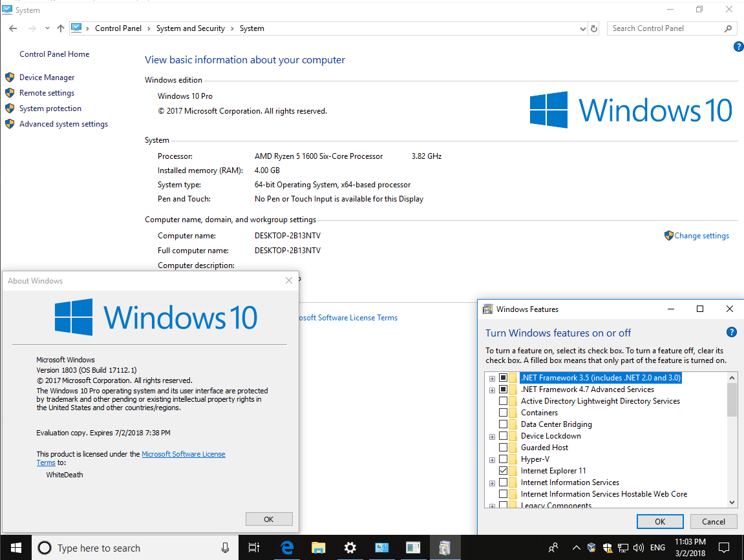
Task: Switch input language ENG indicator
Action: [657, 548]
